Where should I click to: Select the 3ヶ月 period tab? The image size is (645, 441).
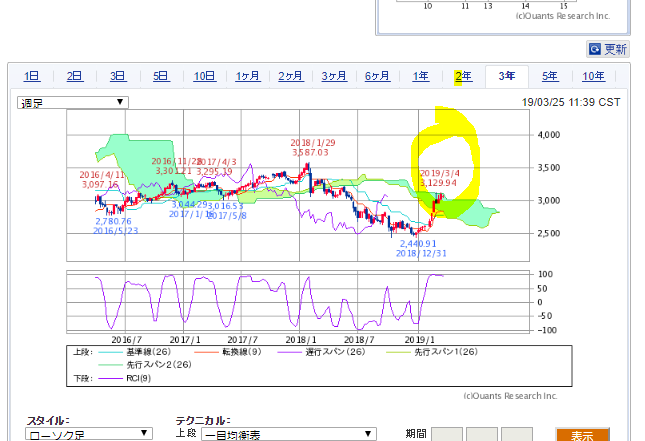pyautogui.click(x=334, y=76)
